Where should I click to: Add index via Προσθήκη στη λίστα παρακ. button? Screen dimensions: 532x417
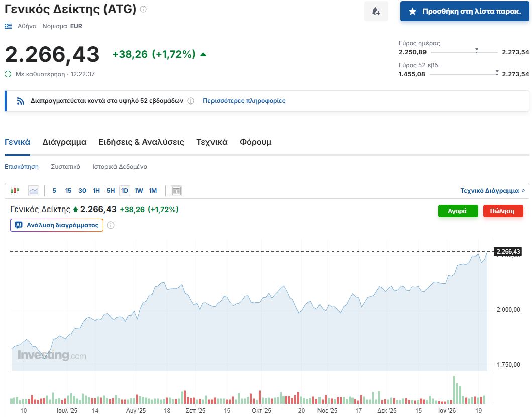pos(465,11)
